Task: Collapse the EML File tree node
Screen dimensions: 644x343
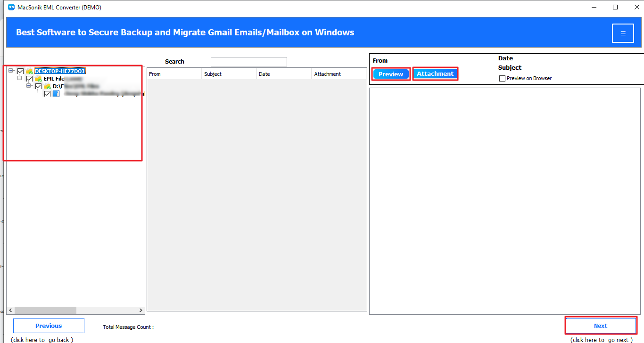Action: coord(20,78)
